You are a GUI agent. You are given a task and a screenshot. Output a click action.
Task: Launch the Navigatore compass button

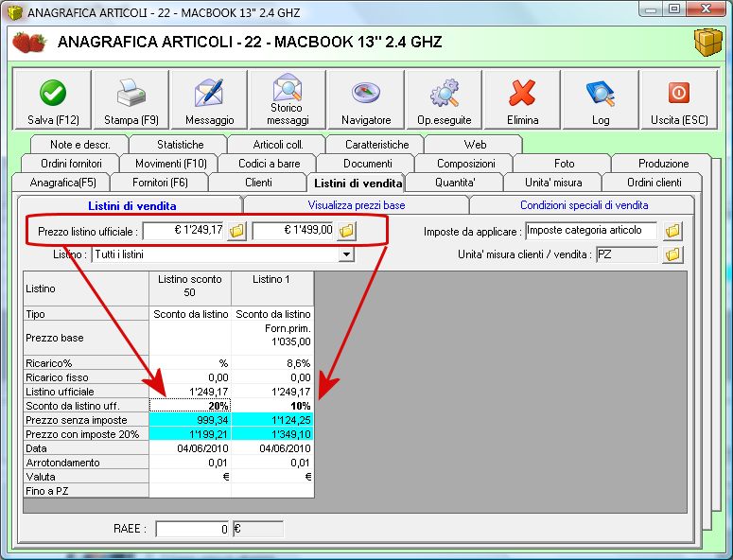(x=366, y=99)
